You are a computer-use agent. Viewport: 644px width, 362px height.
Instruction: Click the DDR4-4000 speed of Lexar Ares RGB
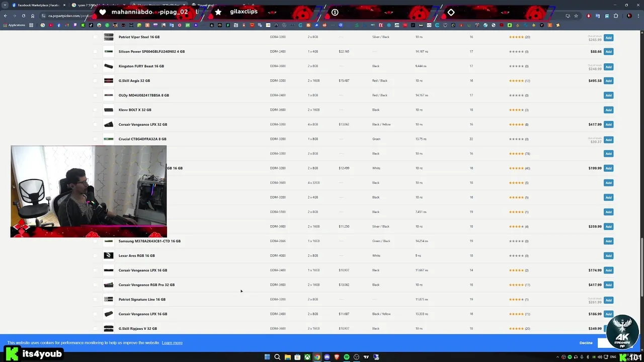pos(278,255)
